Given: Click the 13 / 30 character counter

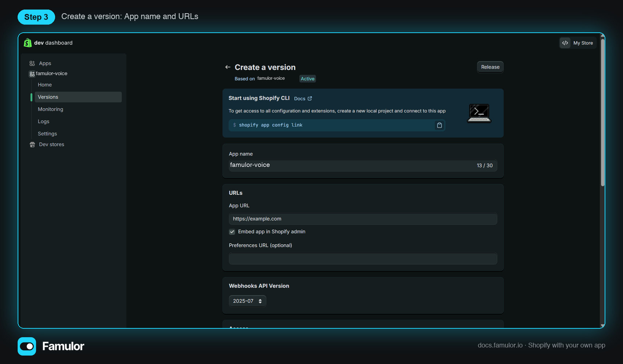Looking at the screenshot, I should pos(485,166).
